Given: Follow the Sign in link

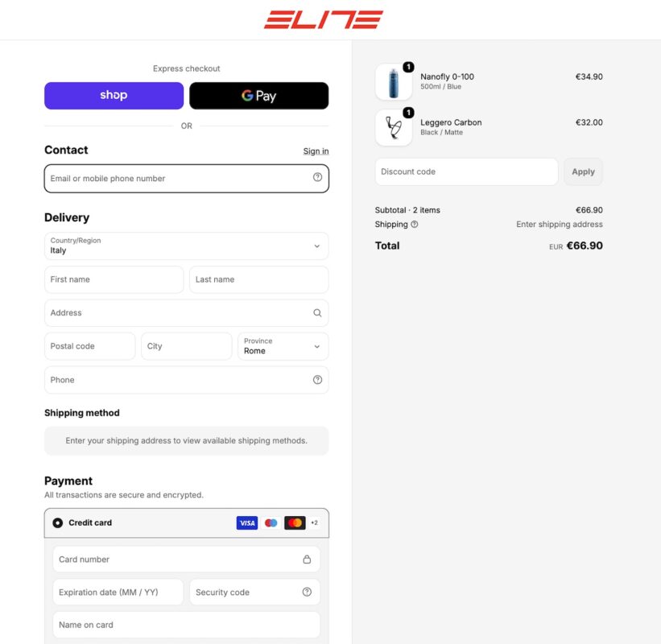Looking at the screenshot, I should (316, 151).
